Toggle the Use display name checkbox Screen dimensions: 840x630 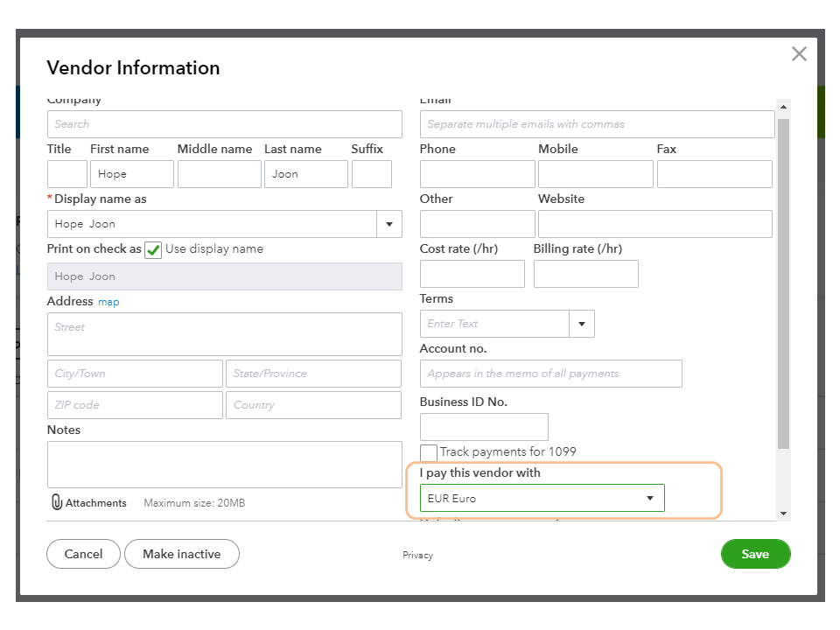pos(153,249)
